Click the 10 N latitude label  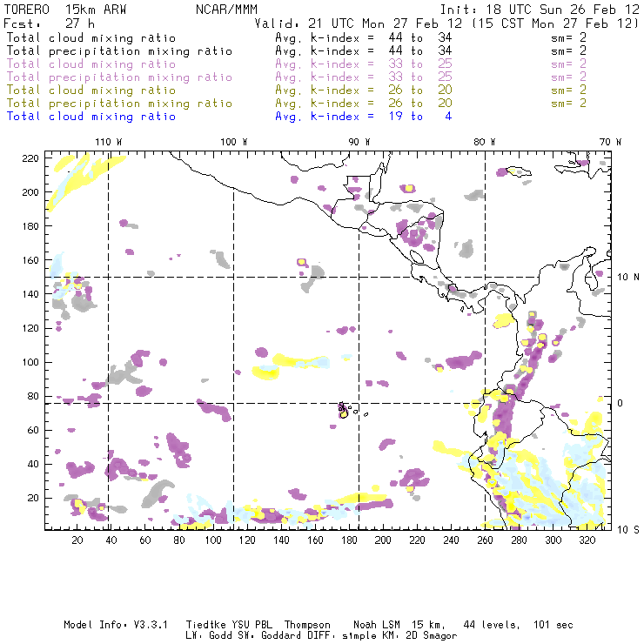pos(625,277)
